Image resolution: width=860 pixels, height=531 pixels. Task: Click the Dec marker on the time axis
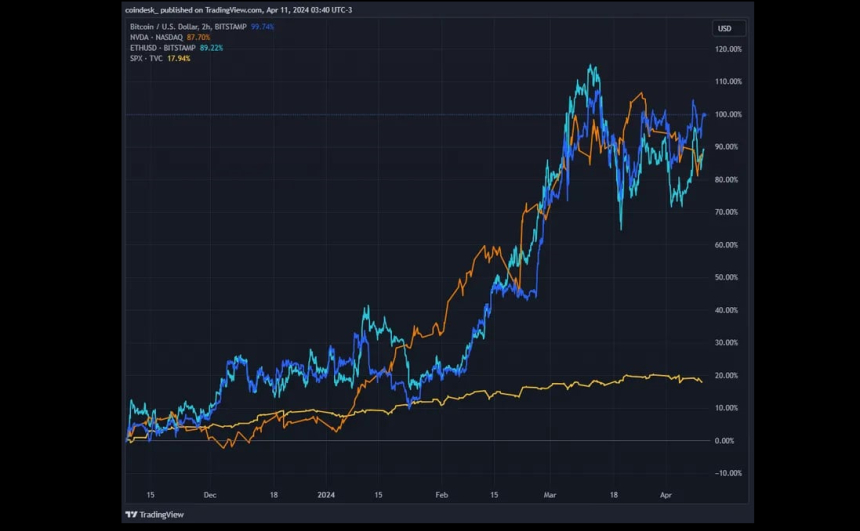[x=211, y=494]
